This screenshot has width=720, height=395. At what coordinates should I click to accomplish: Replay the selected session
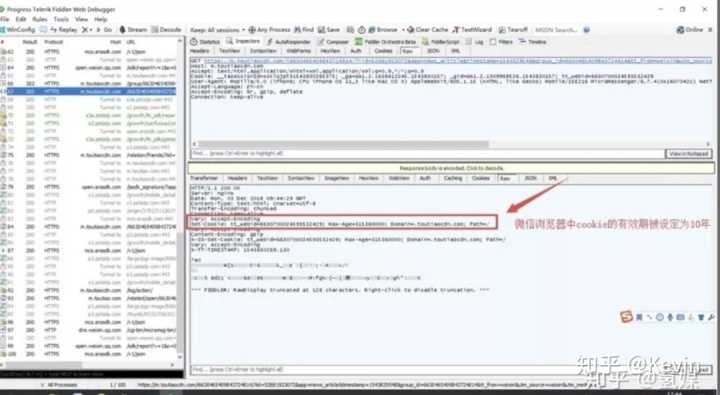point(64,30)
